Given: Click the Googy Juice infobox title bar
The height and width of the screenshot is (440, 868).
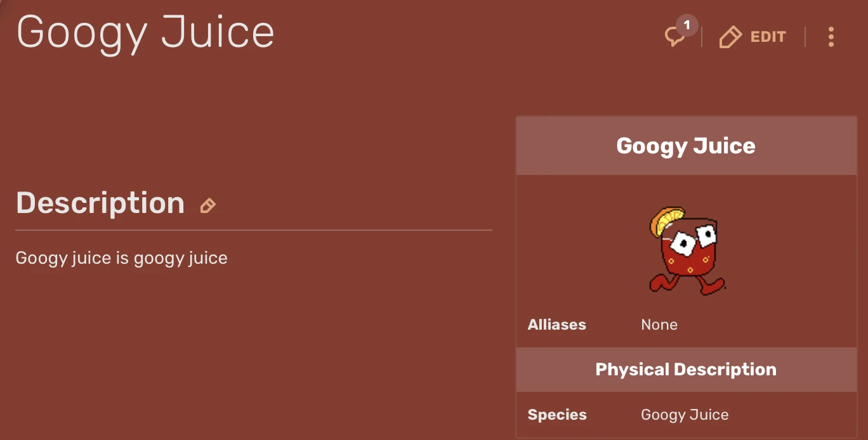Looking at the screenshot, I should [x=686, y=145].
